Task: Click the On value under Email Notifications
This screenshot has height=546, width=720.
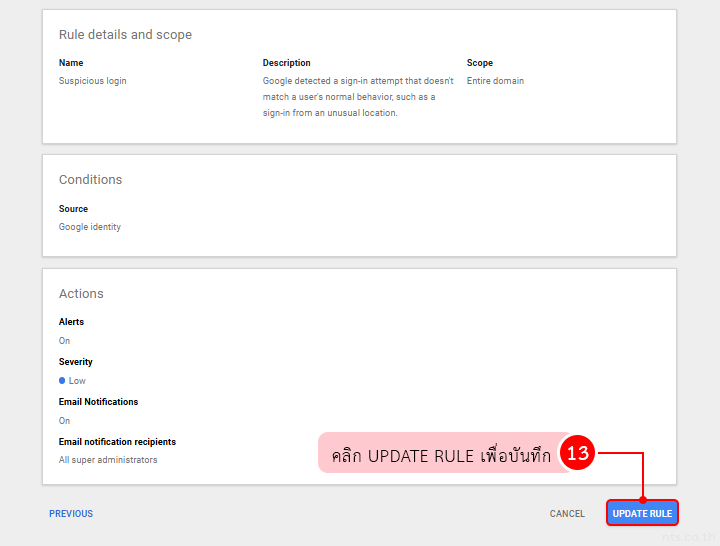Action: point(65,421)
